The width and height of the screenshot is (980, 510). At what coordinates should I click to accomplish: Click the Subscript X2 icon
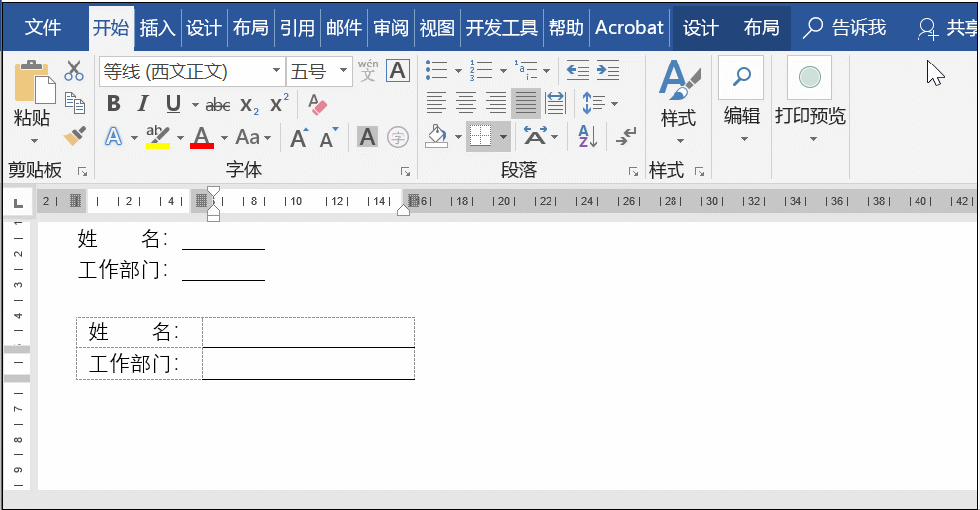coord(249,105)
